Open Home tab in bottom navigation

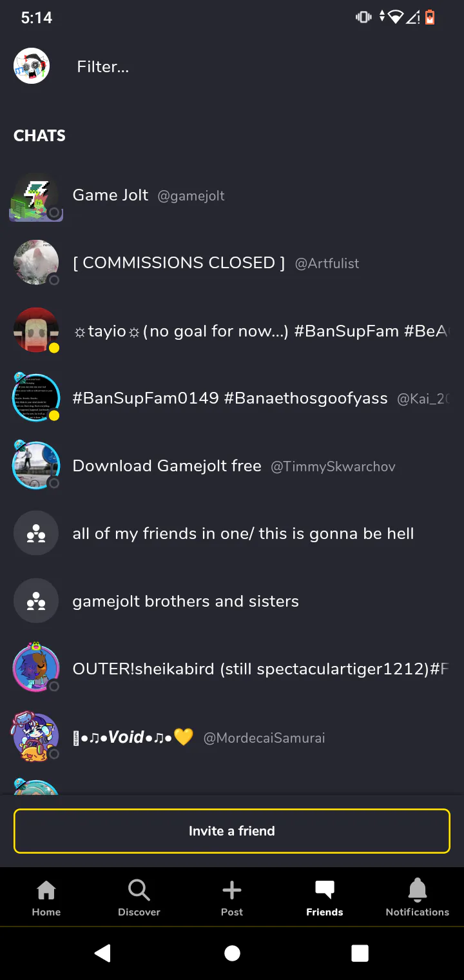click(x=46, y=897)
